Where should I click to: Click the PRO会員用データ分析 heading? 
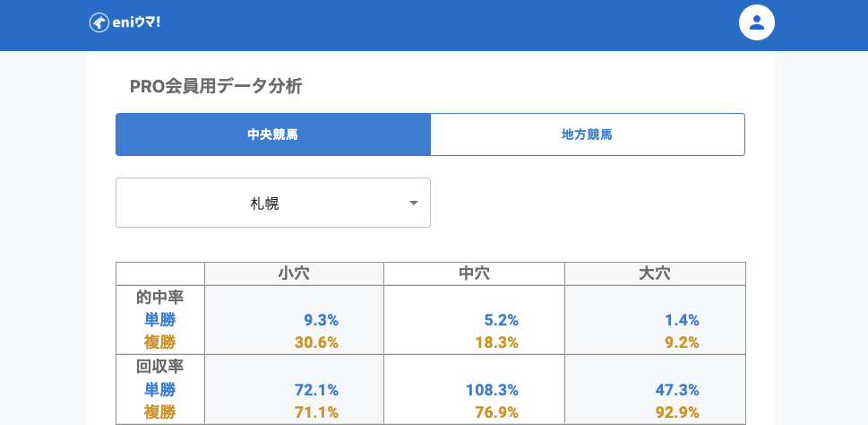point(216,87)
